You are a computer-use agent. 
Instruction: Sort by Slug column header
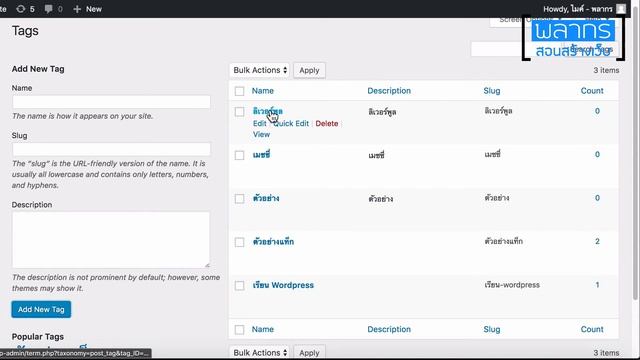[492, 91]
